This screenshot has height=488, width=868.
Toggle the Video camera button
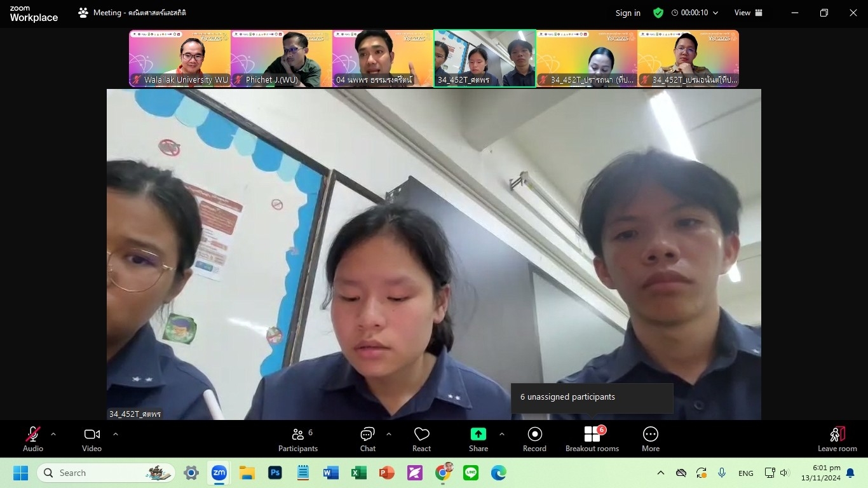click(x=92, y=439)
